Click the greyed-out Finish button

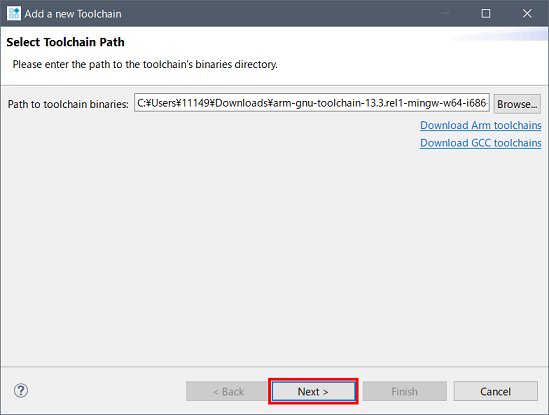pyautogui.click(x=404, y=391)
